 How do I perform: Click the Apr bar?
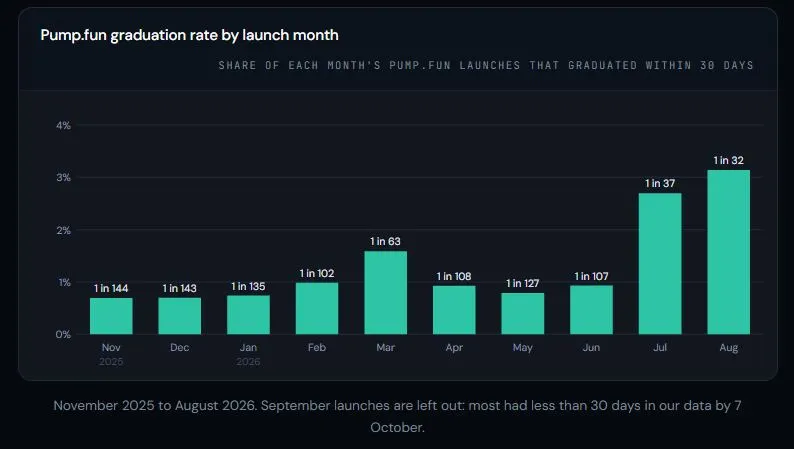[x=454, y=310]
